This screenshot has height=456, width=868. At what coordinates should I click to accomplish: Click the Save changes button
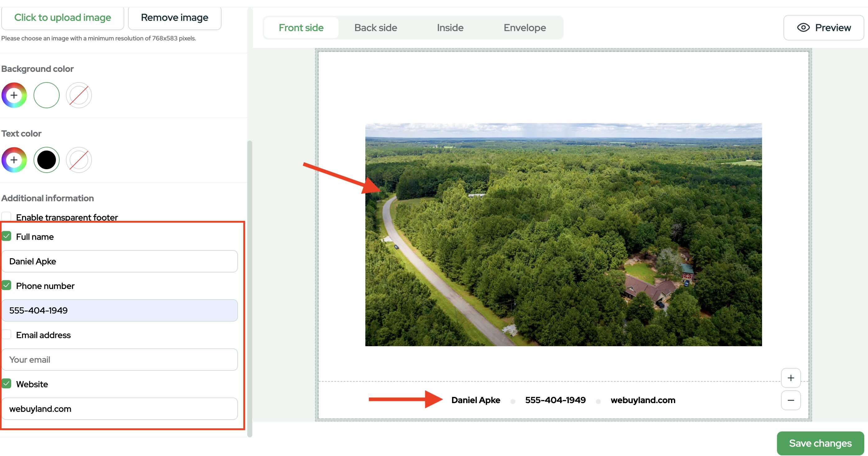coord(820,443)
